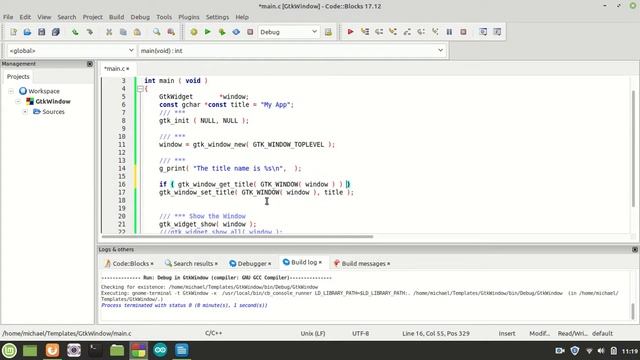Screen dimensions: 640x360
Task: Click the Build gear icon
Action: (193, 32)
